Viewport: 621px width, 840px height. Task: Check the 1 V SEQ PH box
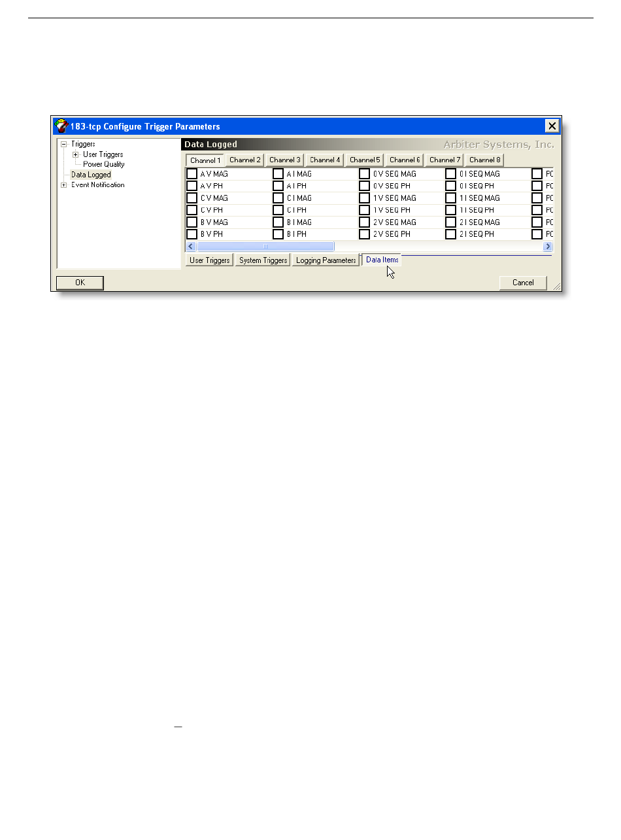pyautogui.click(x=365, y=210)
